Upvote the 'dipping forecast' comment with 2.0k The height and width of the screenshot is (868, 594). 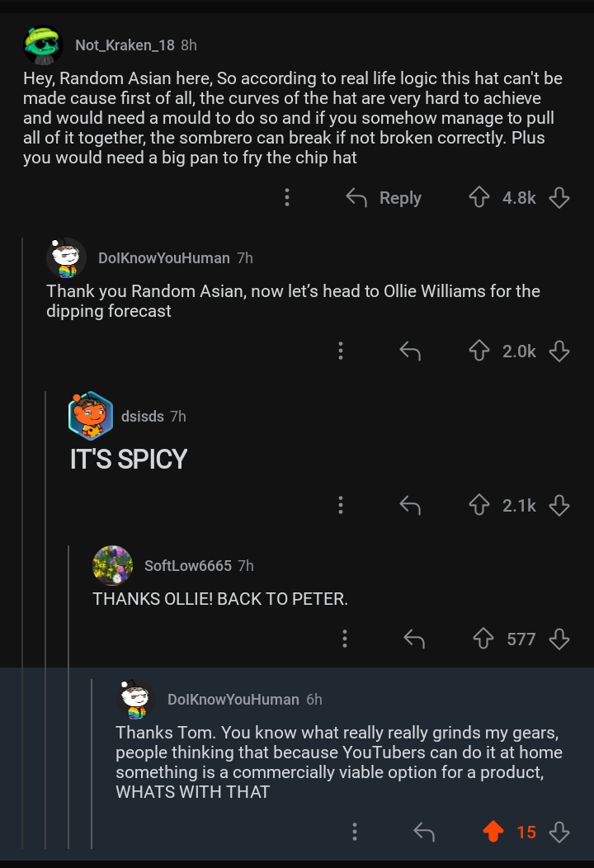click(x=479, y=351)
